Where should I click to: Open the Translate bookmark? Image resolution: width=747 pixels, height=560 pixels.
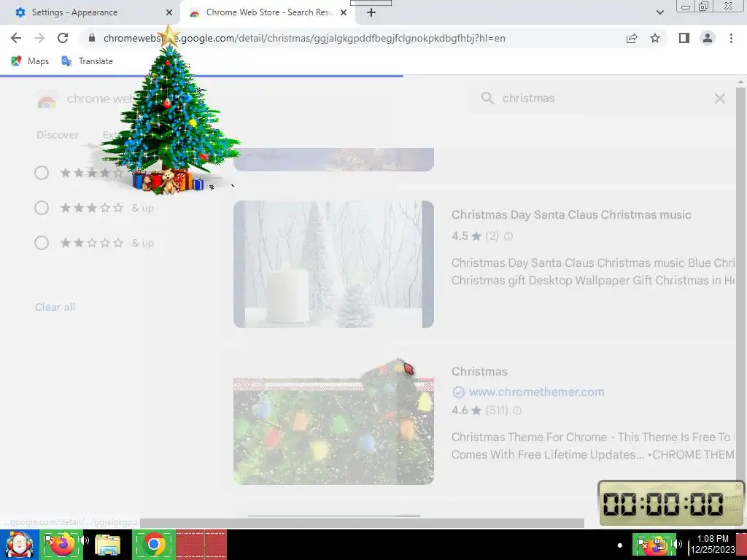tap(88, 61)
